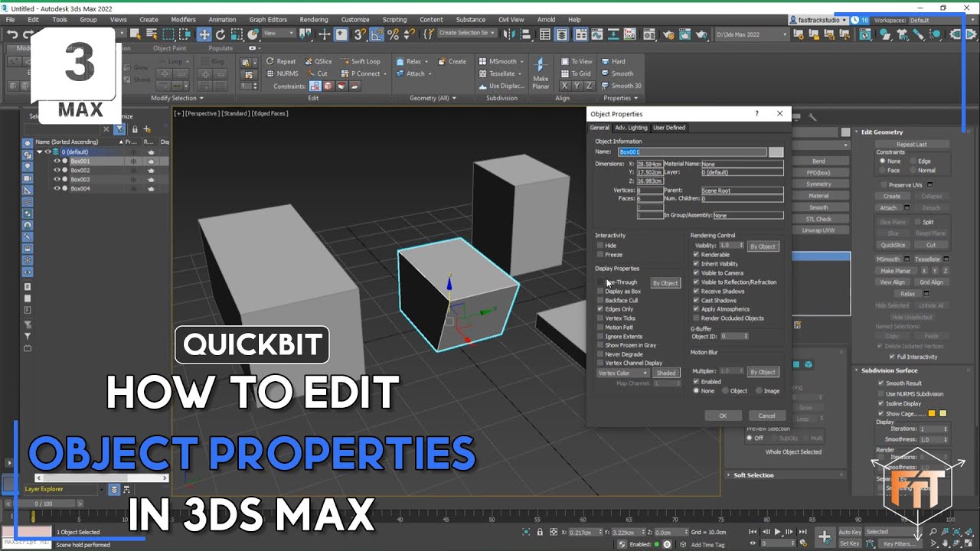Switch to the User Defined tab
This screenshot has height=551, width=980.
(669, 128)
